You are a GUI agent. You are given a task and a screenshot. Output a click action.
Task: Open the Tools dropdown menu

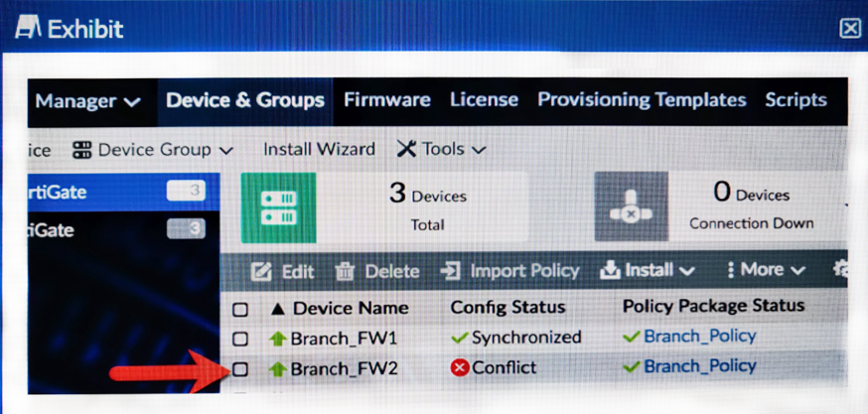442,149
